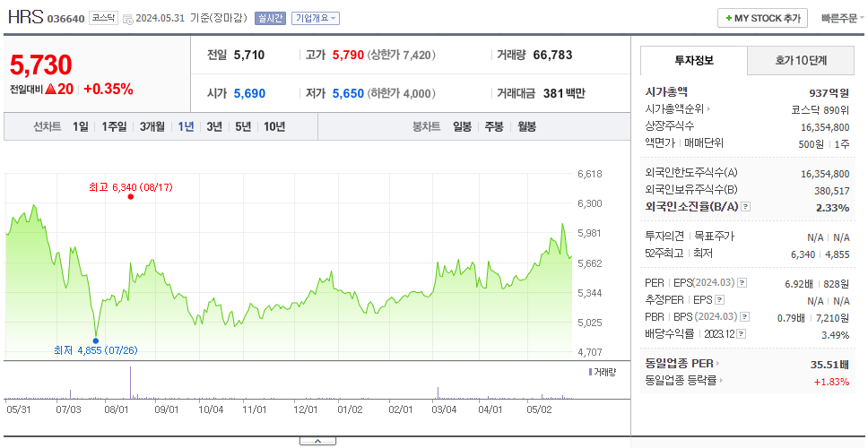Image resolution: width=868 pixels, height=448 pixels.
Task: Click help icon next to 배당수익률 2023.12
Action: click(x=742, y=334)
